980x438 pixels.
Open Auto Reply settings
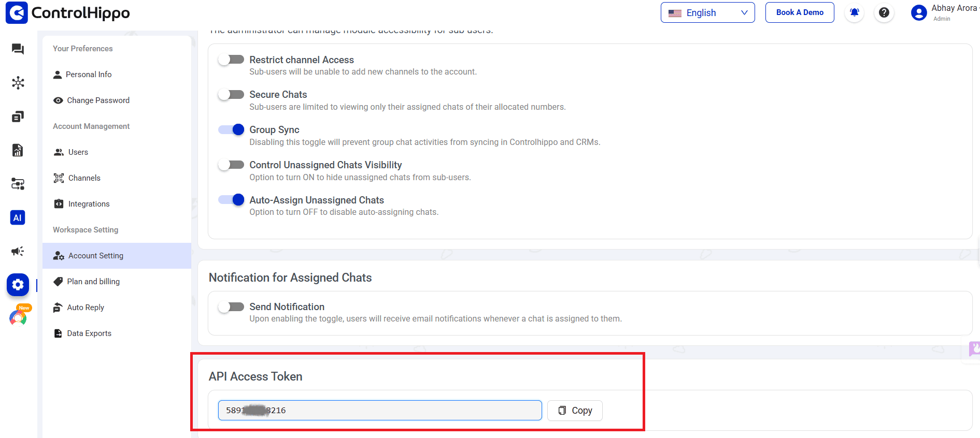(86, 308)
